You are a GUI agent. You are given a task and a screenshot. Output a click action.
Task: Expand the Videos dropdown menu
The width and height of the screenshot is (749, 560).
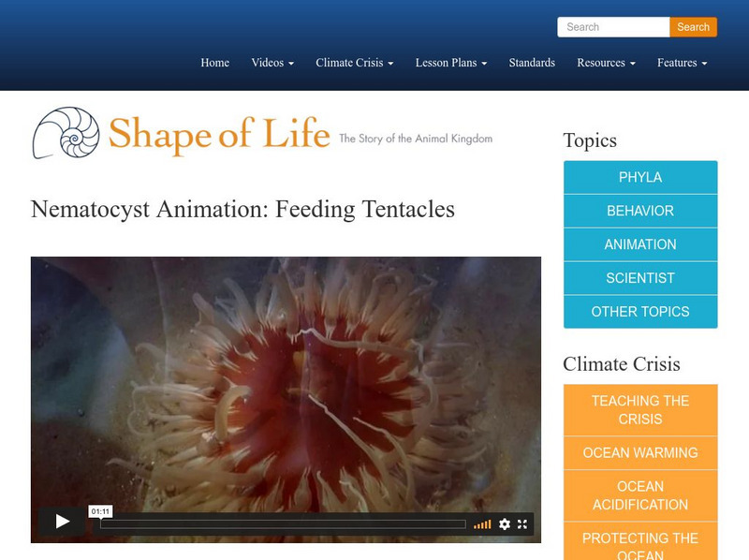tap(270, 63)
